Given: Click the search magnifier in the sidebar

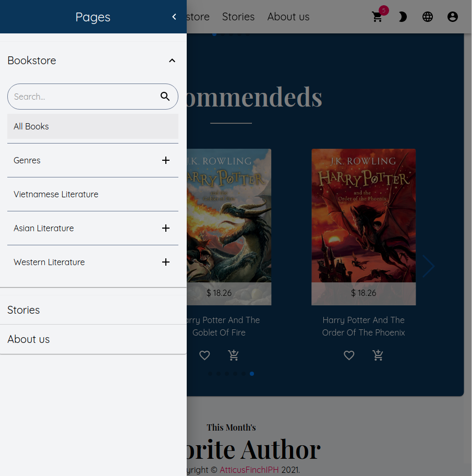Looking at the screenshot, I should [165, 97].
